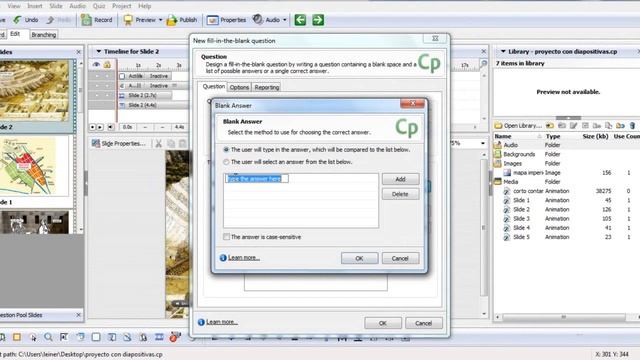The image size is (640, 360).
Task: Click the selection arrow tool in bottom toolbar
Action: (x=33, y=337)
